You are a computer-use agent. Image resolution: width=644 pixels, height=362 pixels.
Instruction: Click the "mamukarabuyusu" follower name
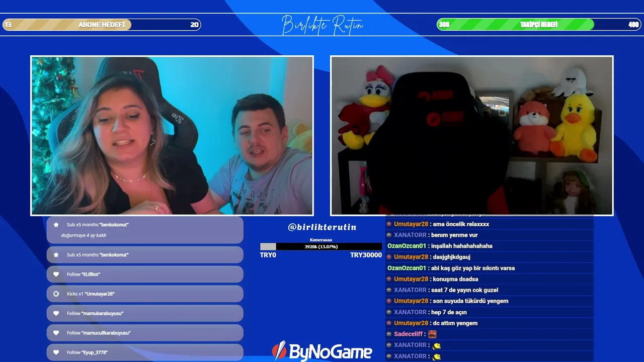(x=102, y=313)
